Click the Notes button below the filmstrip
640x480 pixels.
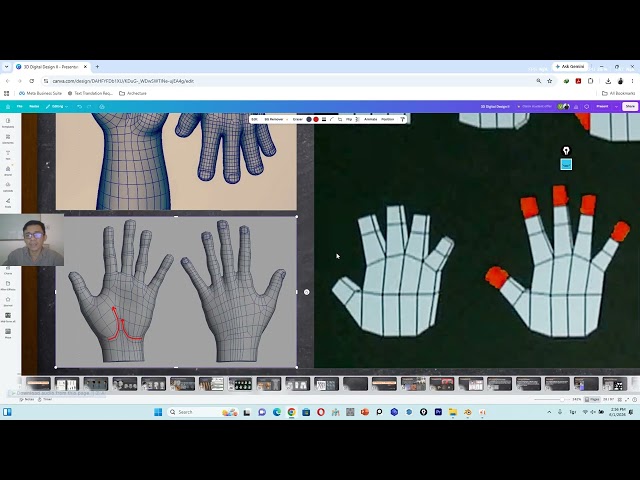pyautogui.click(x=27, y=400)
